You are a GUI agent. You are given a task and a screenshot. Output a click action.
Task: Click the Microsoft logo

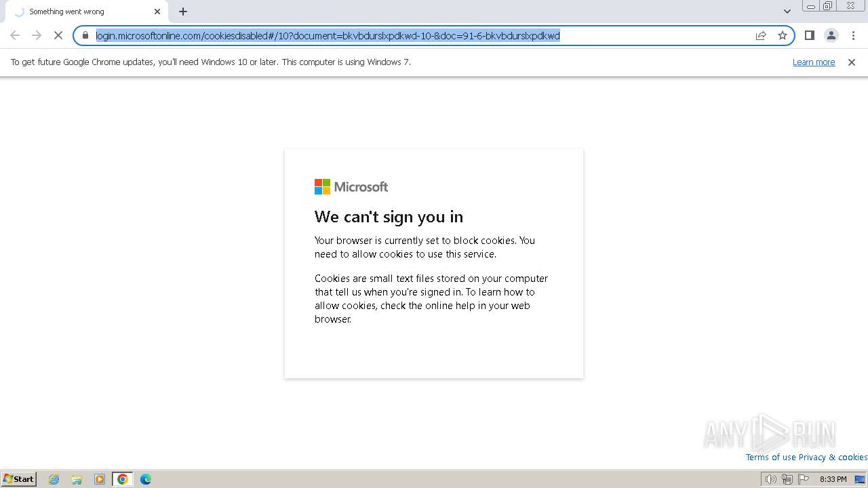(351, 186)
